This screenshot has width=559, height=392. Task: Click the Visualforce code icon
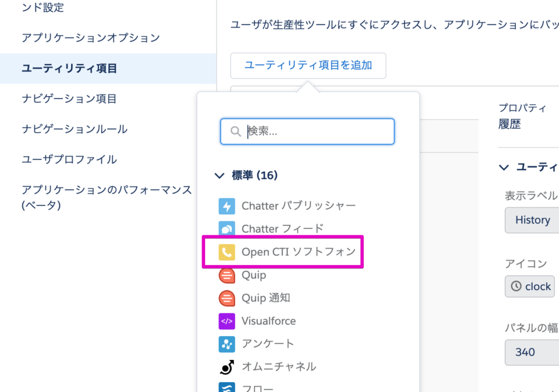tap(227, 321)
